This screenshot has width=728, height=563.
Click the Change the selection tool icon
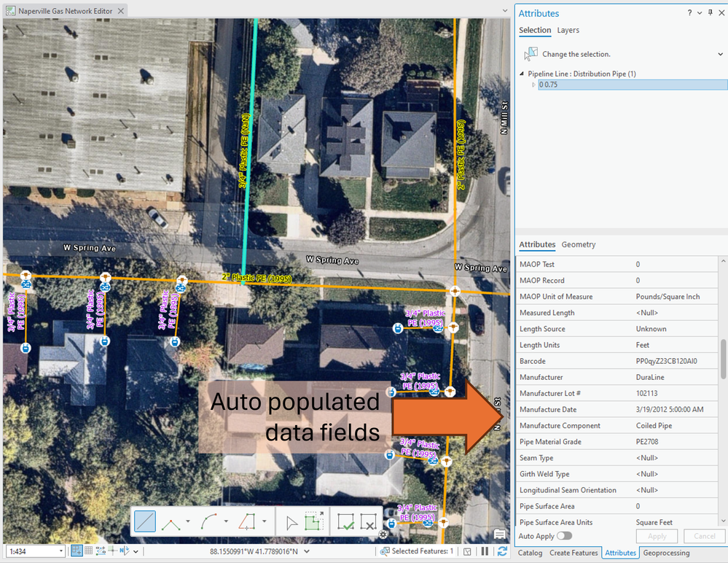tap(531, 54)
